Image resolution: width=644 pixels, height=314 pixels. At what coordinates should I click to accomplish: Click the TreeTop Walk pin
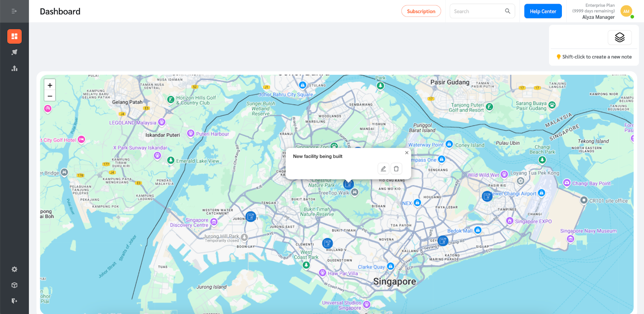(355, 192)
